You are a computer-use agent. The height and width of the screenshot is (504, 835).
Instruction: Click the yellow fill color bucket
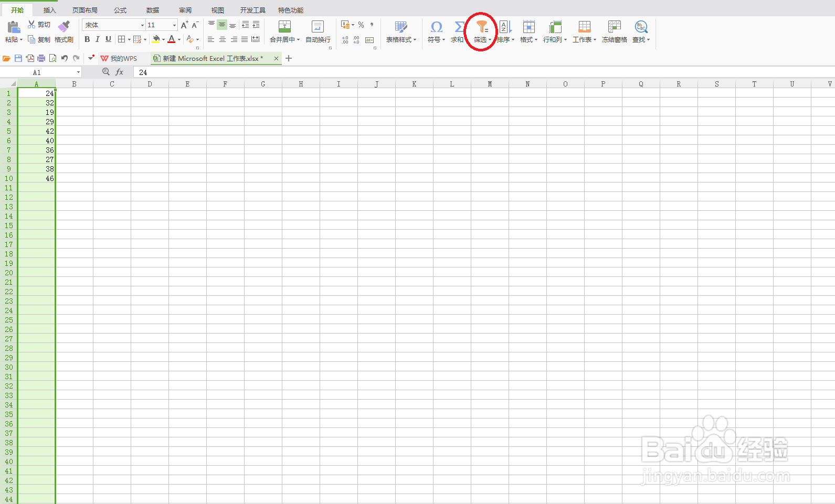pyautogui.click(x=156, y=39)
